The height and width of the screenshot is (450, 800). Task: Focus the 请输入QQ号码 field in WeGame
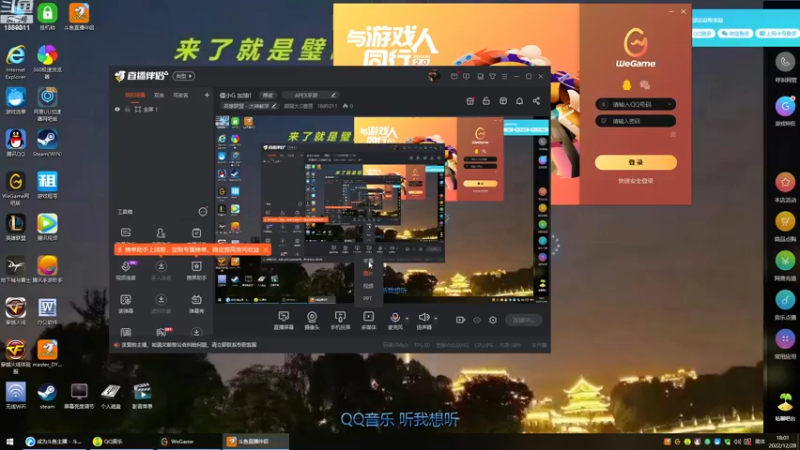tap(636, 104)
